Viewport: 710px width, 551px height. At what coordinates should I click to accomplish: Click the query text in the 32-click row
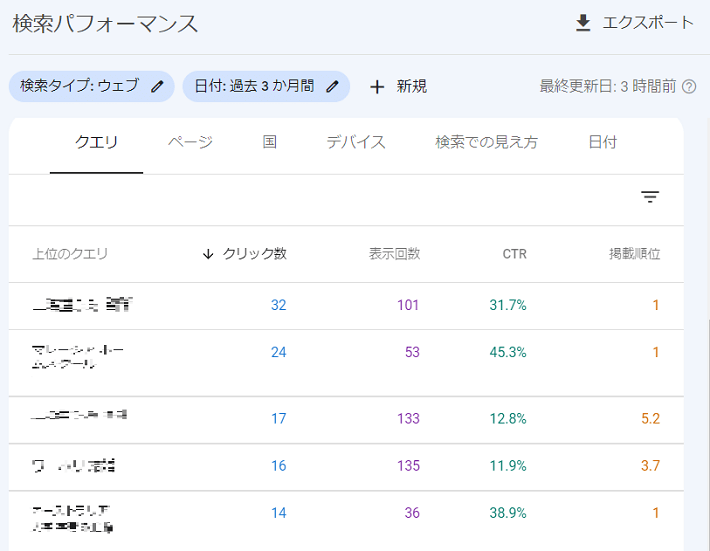(83, 305)
